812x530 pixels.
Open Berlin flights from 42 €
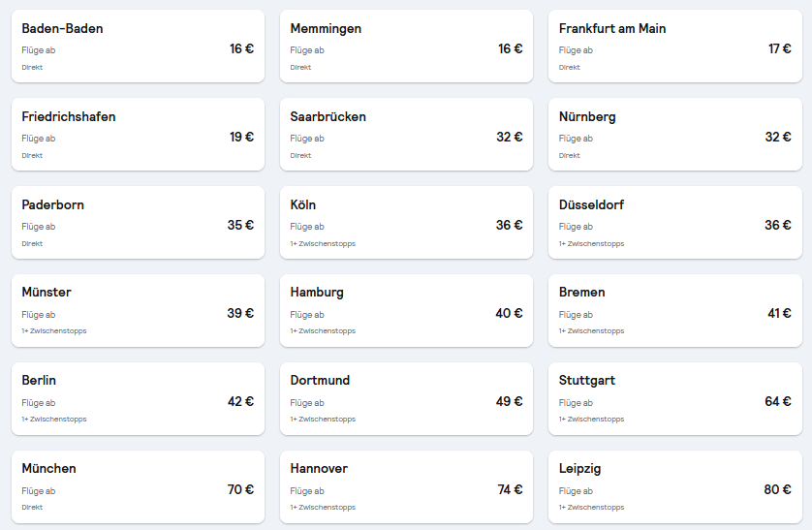138,398
